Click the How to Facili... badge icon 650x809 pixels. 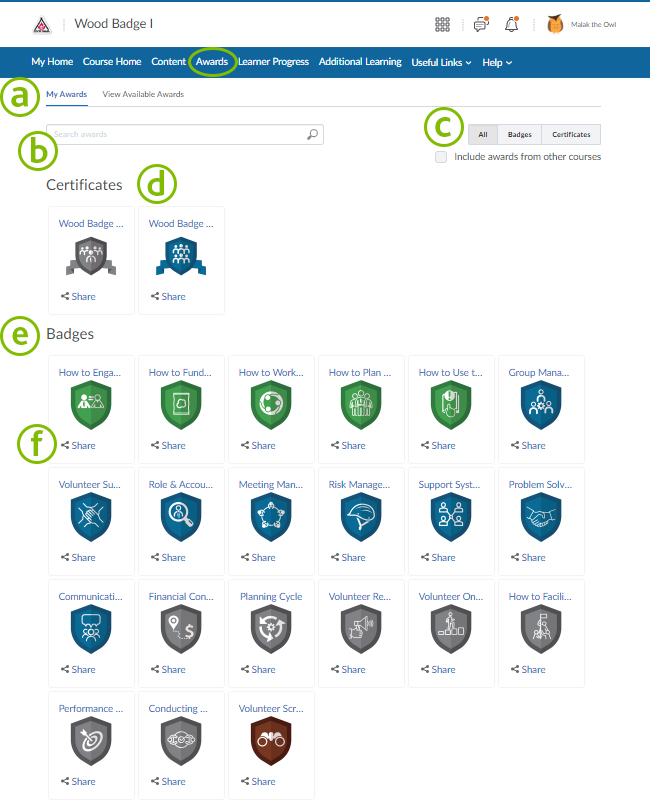click(541, 629)
